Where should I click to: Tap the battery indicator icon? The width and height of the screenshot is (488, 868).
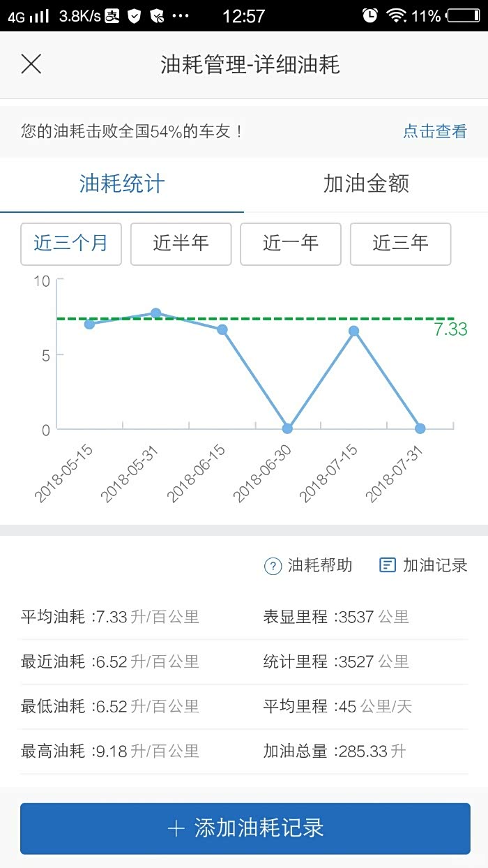point(463,15)
